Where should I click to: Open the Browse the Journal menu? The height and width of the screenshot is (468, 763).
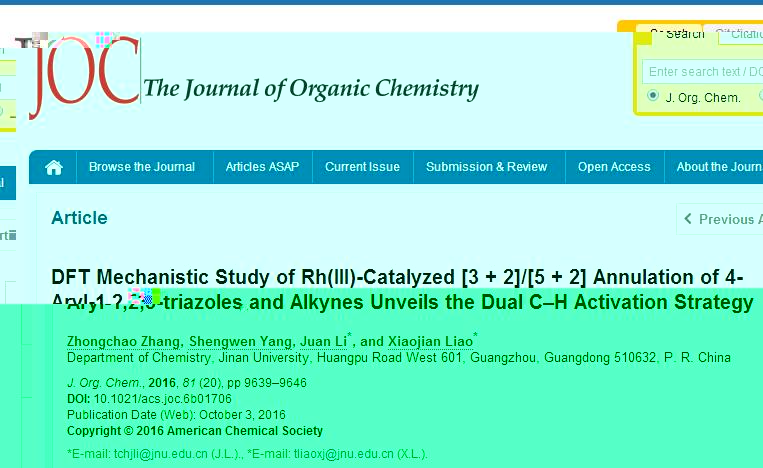(142, 167)
